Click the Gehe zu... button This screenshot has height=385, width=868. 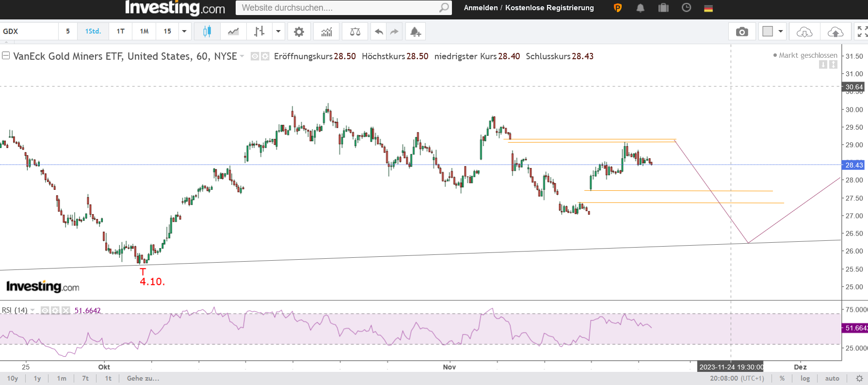click(143, 378)
